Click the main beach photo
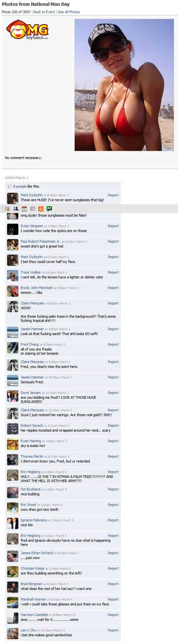The image size is (178, 644). (124, 85)
